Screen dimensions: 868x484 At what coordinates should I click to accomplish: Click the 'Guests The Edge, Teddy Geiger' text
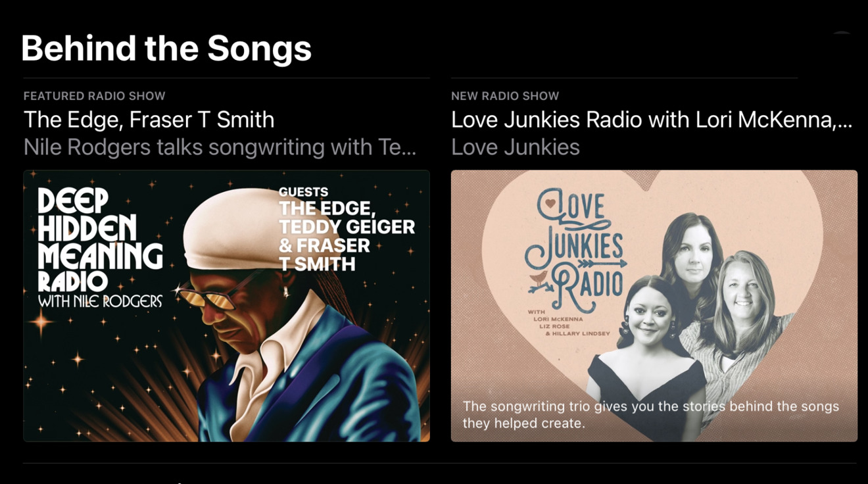pos(347,229)
